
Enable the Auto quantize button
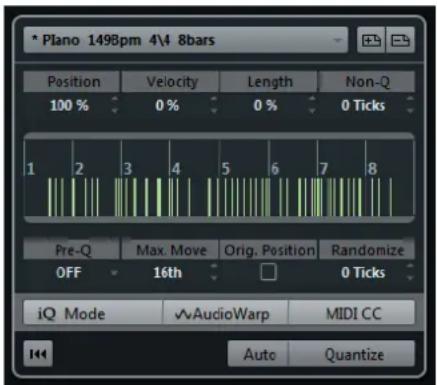258,354
